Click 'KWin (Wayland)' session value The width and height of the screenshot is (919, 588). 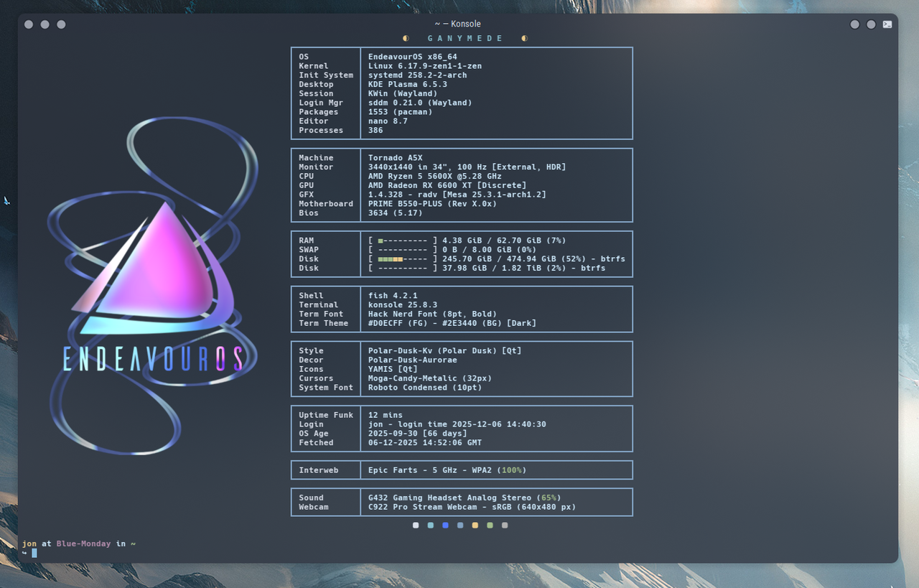(x=403, y=94)
